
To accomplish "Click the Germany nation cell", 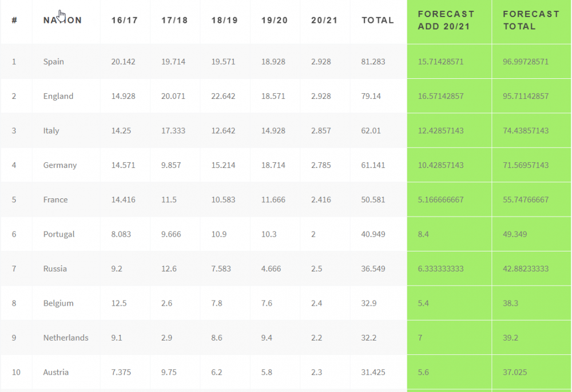I will click(x=60, y=165).
